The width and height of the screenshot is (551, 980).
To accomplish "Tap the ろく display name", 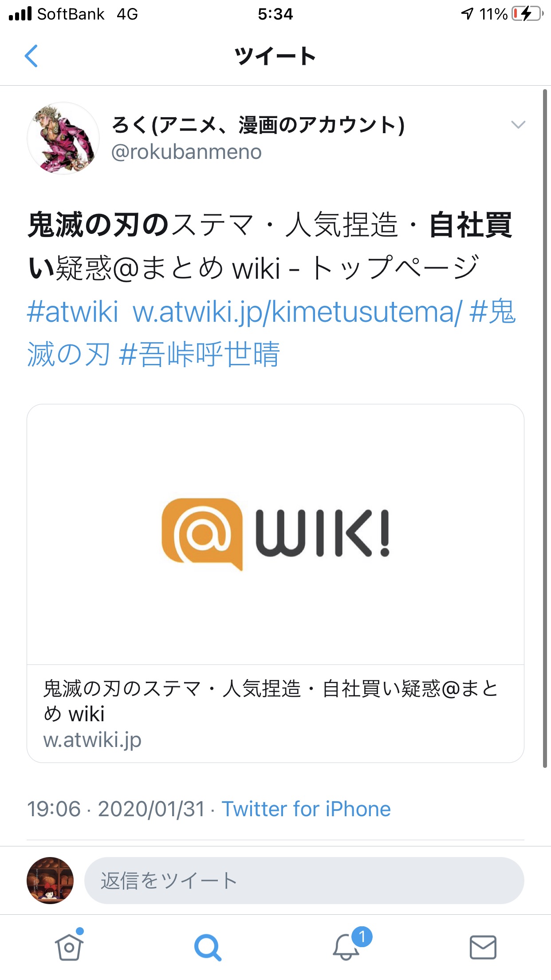I will tap(258, 125).
